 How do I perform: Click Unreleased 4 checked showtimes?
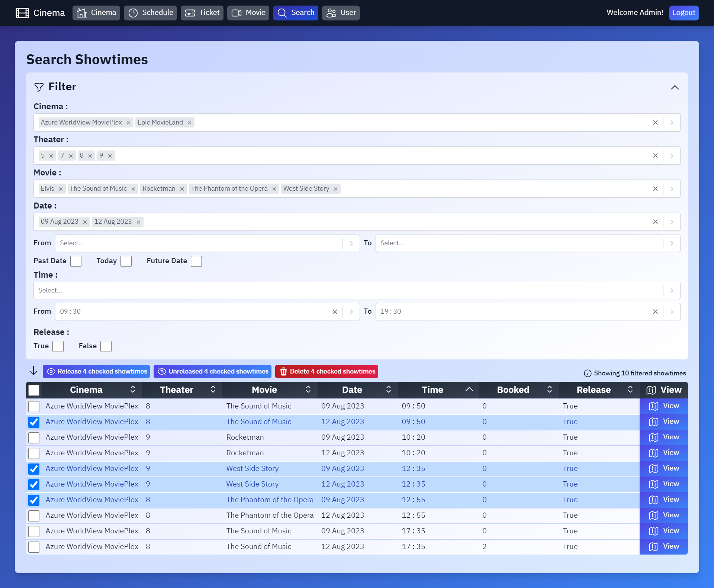212,372
